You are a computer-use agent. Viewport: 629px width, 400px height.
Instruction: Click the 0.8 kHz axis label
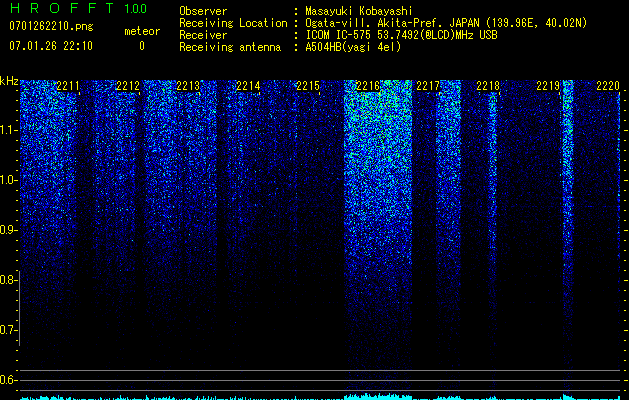click(8, 280)
